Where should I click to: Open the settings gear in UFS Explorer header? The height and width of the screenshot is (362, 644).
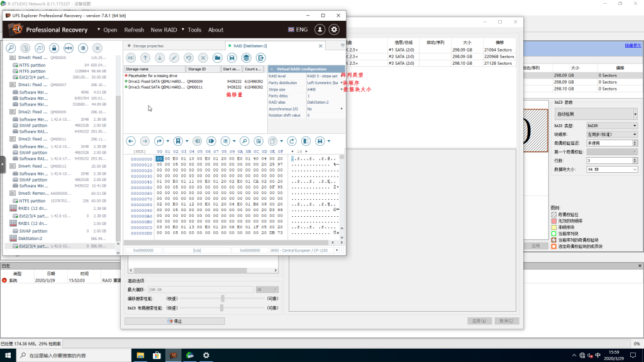click(x=334, y=30)
